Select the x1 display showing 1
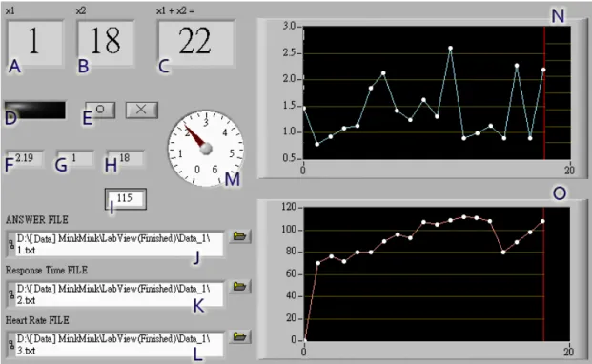Viewport: 592px width, 364px height. [34, 43]
